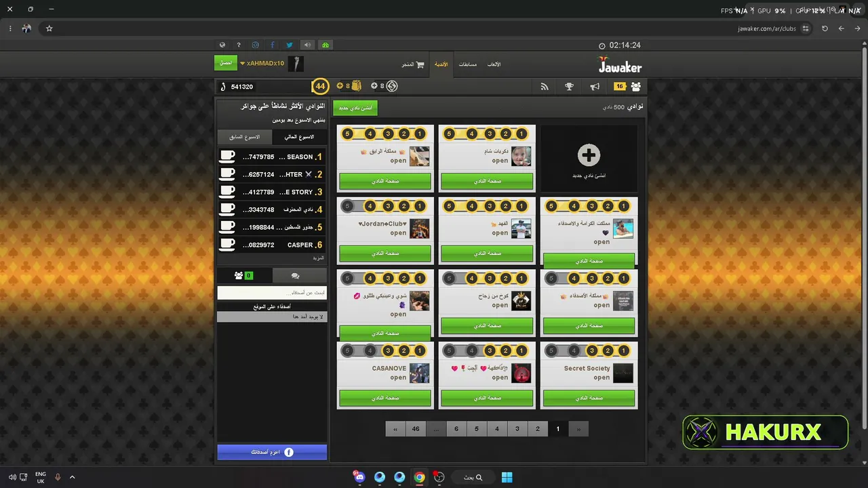Switch to the online friends tab
This screenshot has height=488, width=868.
[244, 276]
